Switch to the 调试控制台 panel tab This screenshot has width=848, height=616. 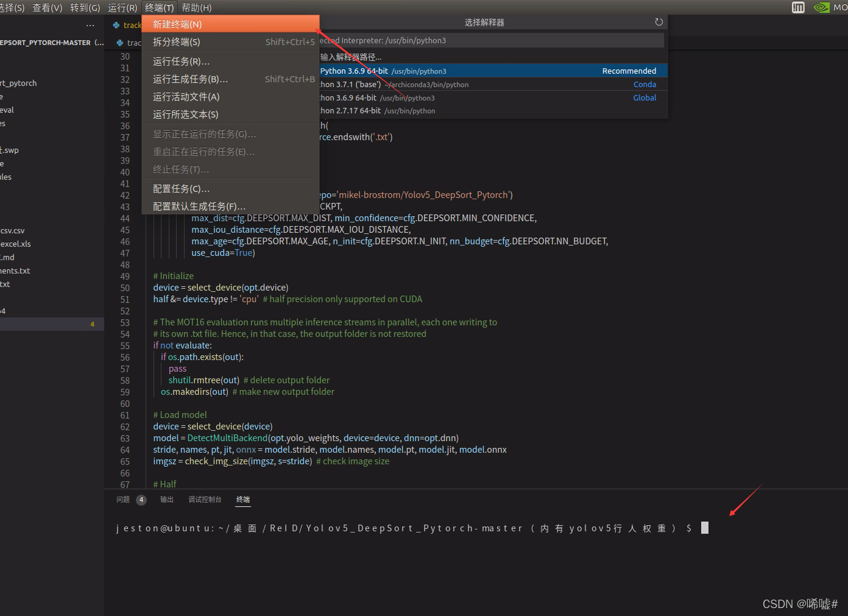click(x=205, y=500)
